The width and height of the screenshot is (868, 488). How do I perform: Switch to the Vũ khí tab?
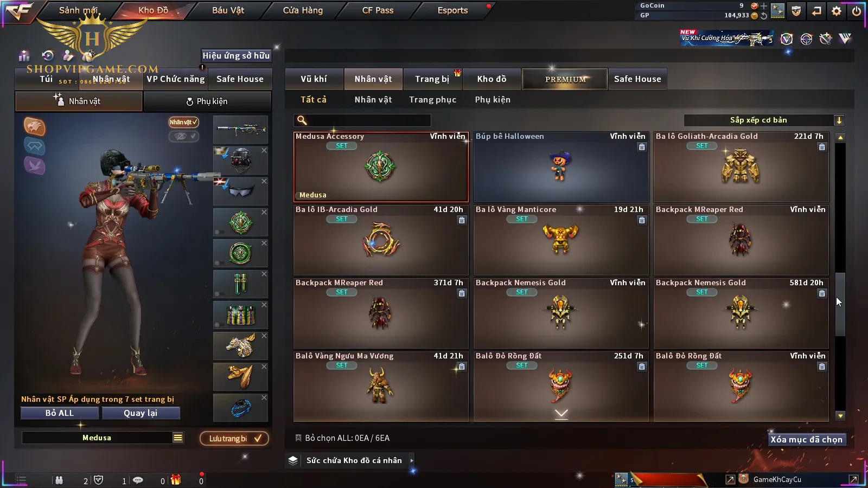pyautogui.click(x=314, y=79)
